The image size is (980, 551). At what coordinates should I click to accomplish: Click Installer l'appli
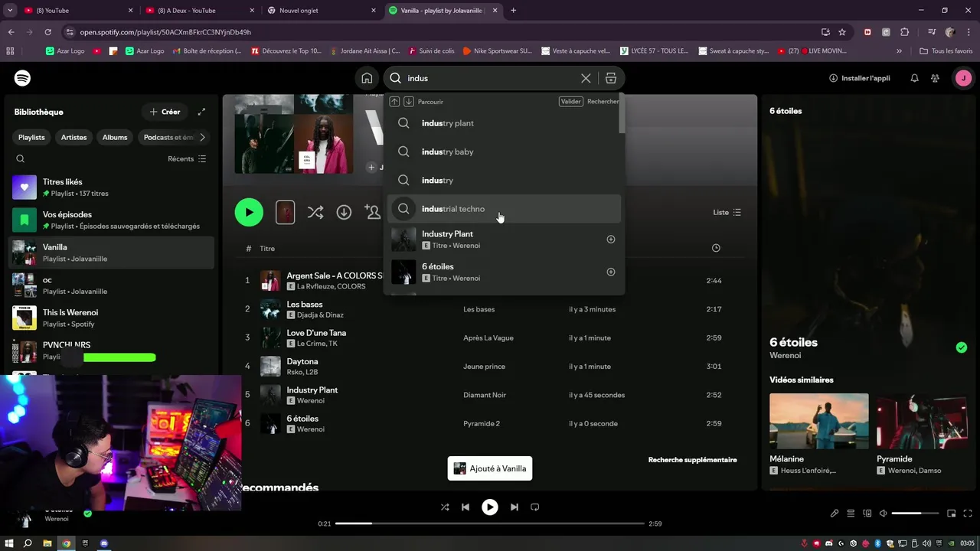[859, 78]
